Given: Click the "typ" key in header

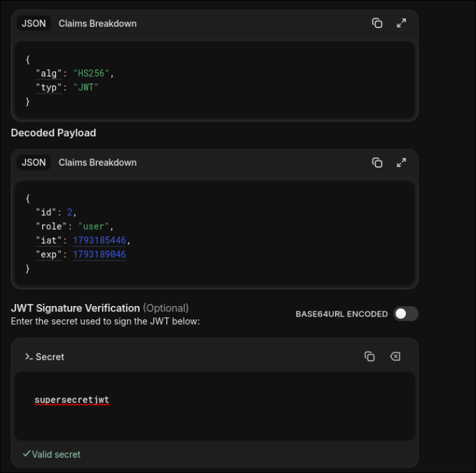Looking at the screenshot, I should pos(49,88).
